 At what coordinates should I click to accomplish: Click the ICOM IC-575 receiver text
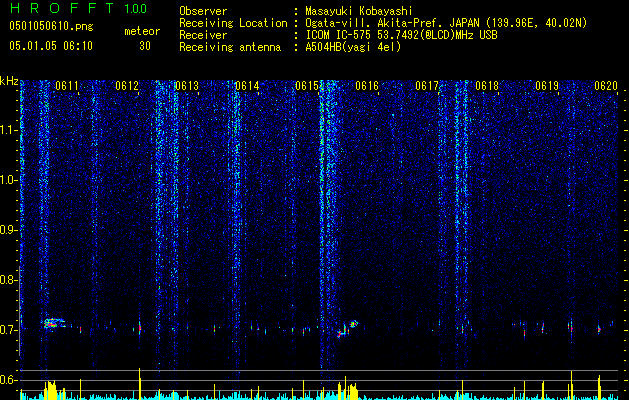click(401, 35)
